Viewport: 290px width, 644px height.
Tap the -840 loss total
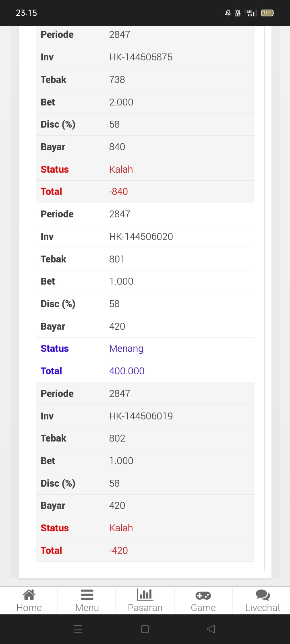118,192
